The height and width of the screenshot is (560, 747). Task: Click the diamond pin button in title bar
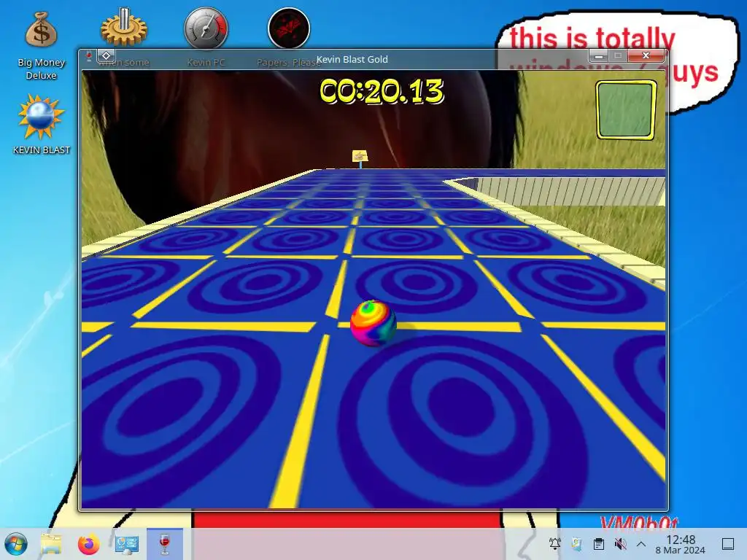point(107,55)
